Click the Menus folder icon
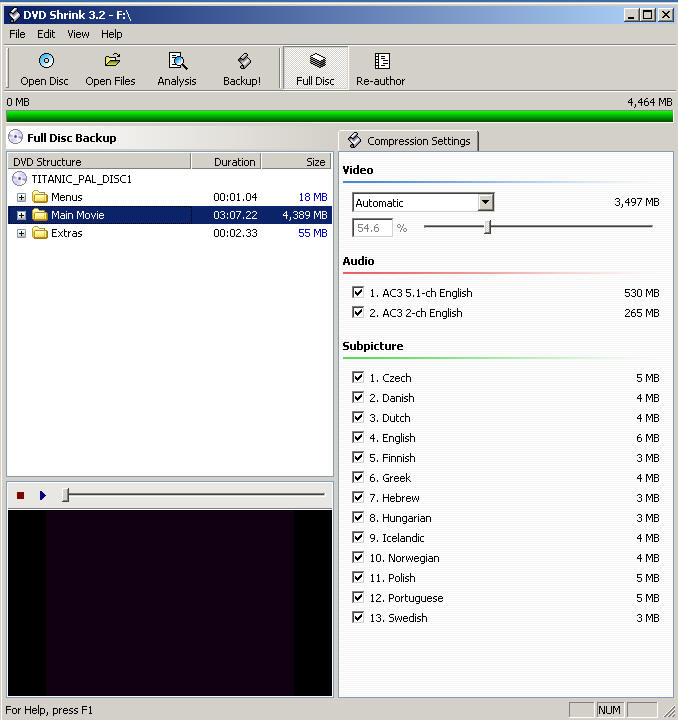 pyautogui.click(x=40, y=197)
